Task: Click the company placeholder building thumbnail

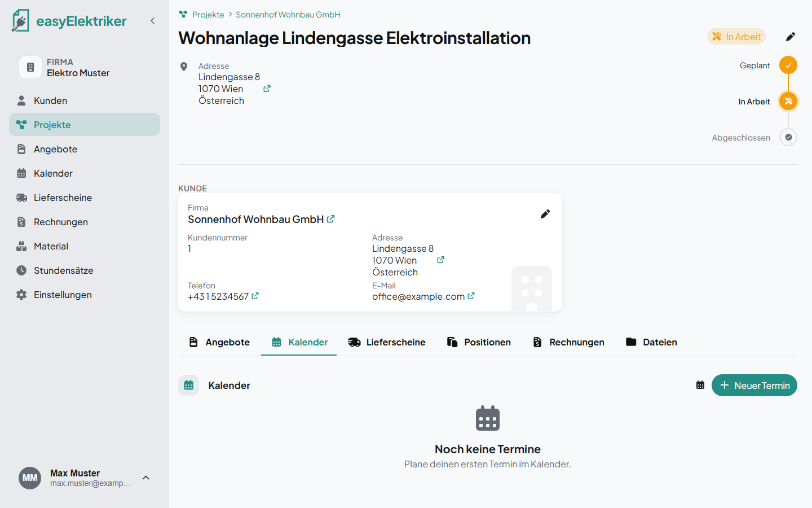Action: click(x=532, y=288)
